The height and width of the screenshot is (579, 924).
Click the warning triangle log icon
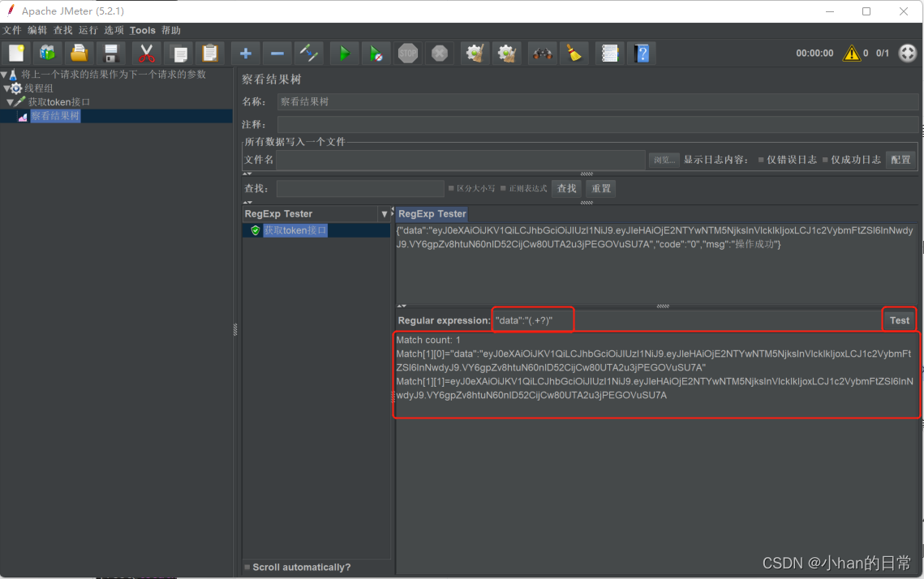[x=852, y=53]
